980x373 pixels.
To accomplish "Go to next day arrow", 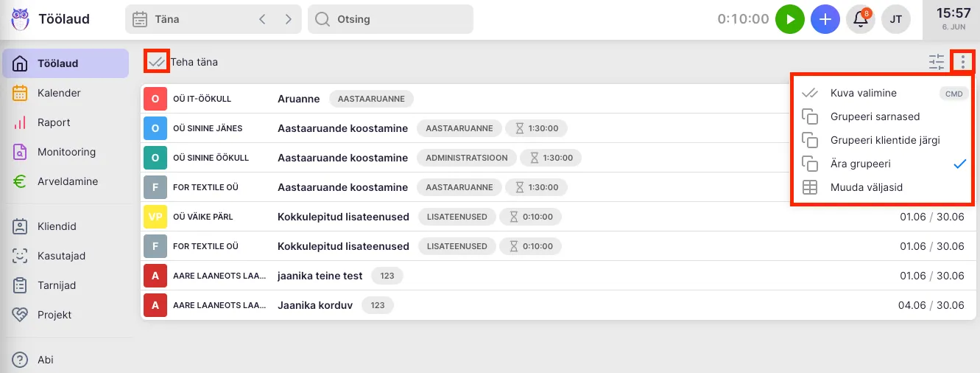I will tap(288, 19).
